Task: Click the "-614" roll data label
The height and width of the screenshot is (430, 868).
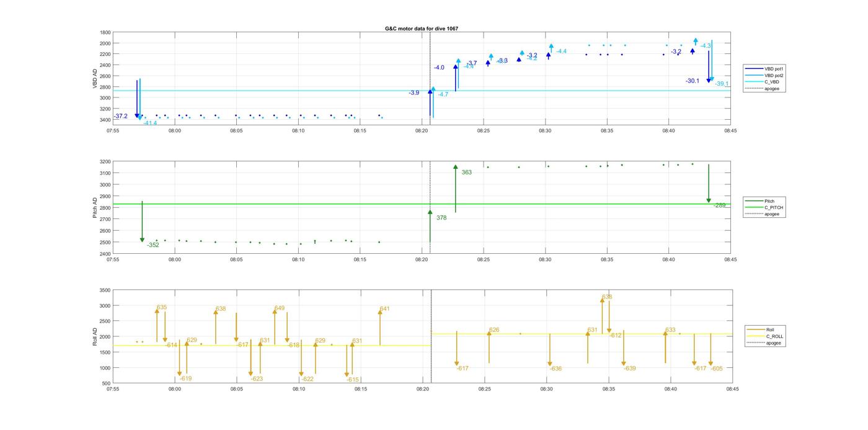Action: pyautogui.click(x=172, y=345)
